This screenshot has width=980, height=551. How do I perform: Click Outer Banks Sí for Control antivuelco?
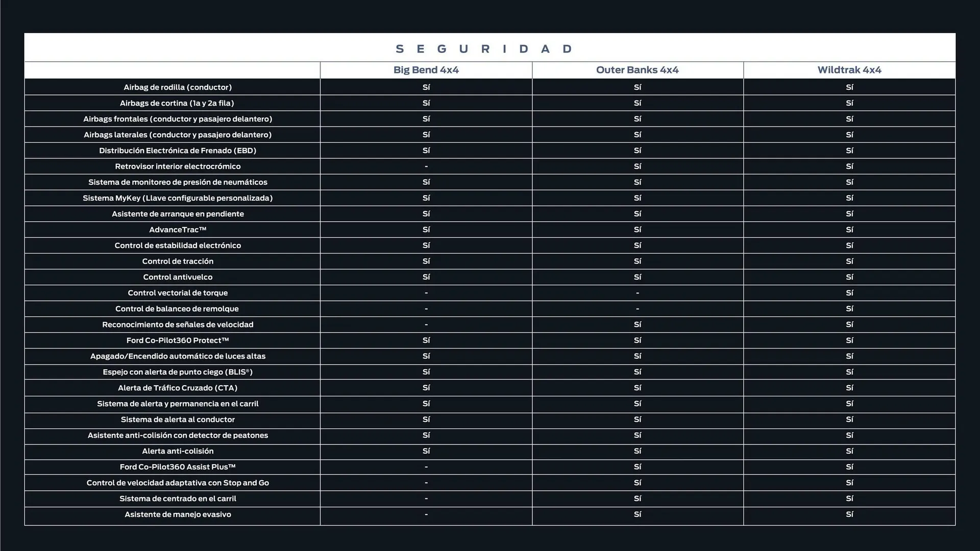[x=638, y=277]
